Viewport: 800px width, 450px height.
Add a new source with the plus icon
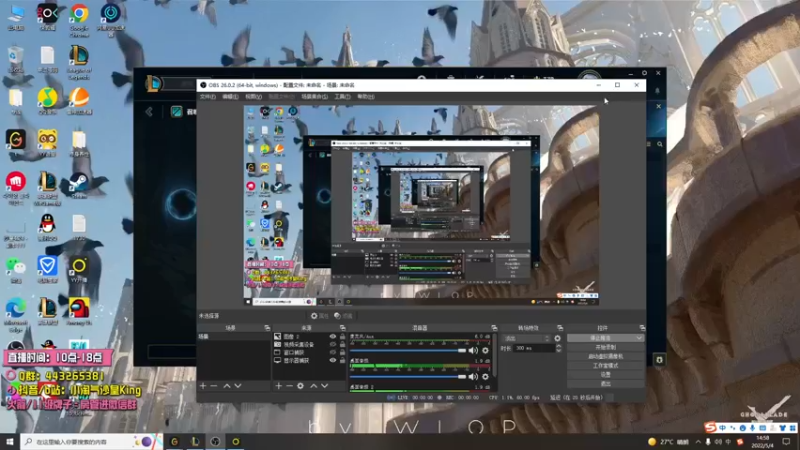(279, 386)
